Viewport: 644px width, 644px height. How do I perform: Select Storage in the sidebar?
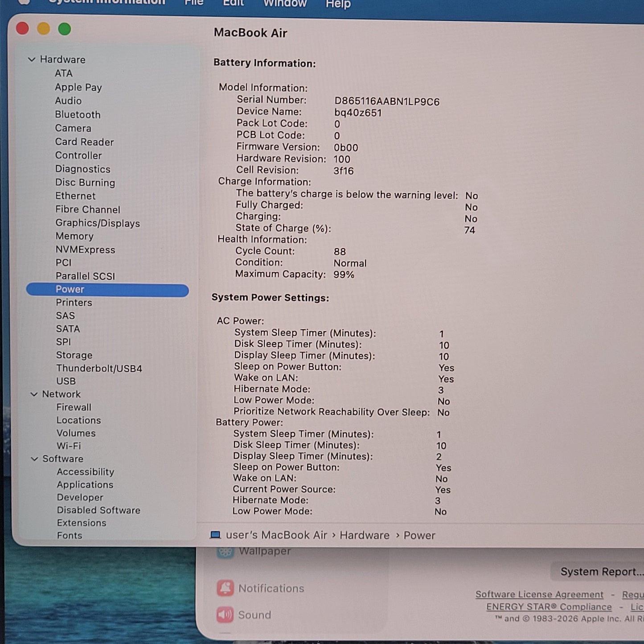74,355
